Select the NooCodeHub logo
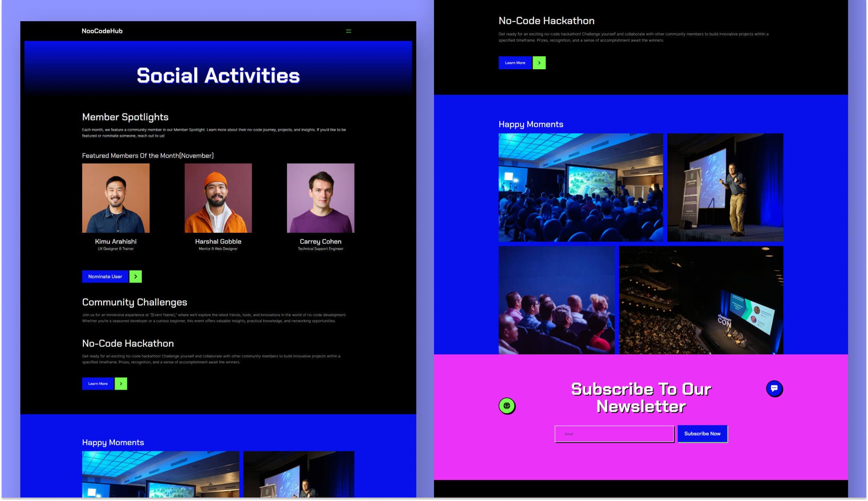The height and width of the screenshot is (501, 868). tap(102, 31)
